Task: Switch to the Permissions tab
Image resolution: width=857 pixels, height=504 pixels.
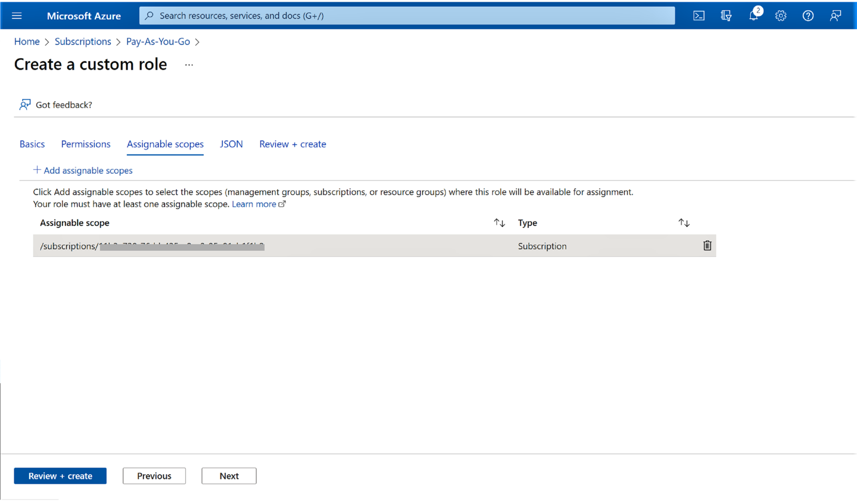Action: [x=86, y=144]
